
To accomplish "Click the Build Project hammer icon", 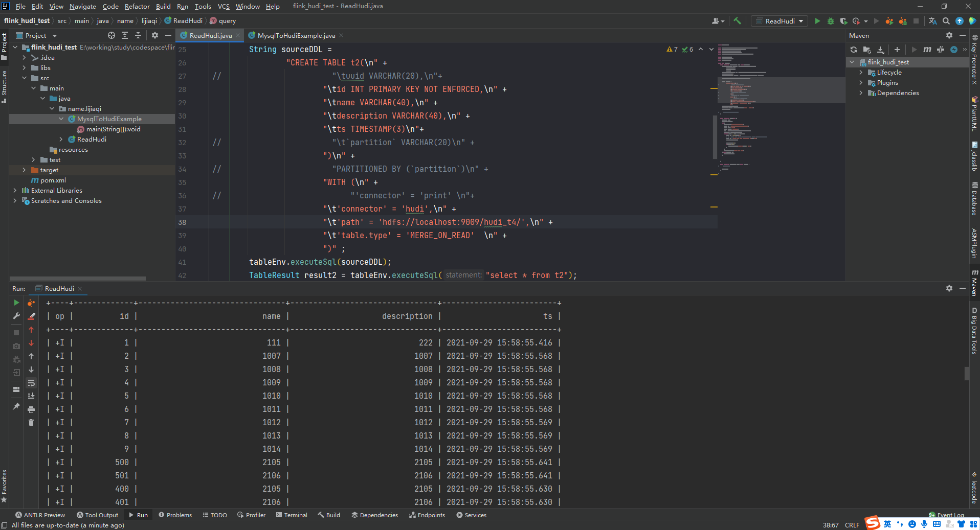I will point(737,21).
